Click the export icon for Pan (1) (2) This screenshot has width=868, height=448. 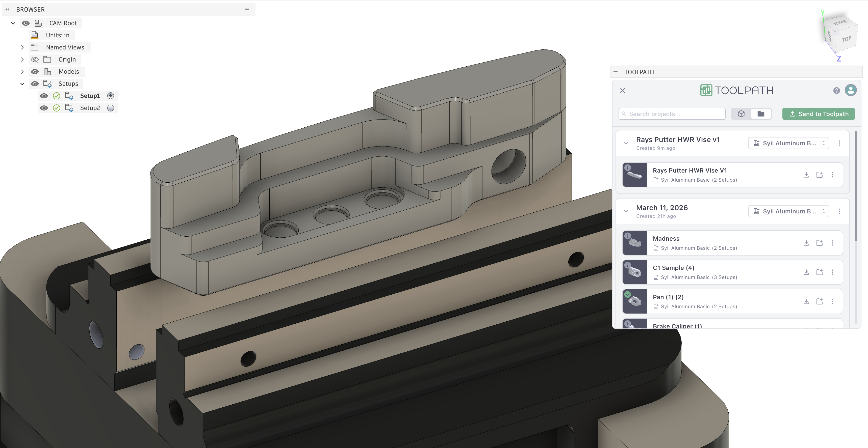[820, 301]
